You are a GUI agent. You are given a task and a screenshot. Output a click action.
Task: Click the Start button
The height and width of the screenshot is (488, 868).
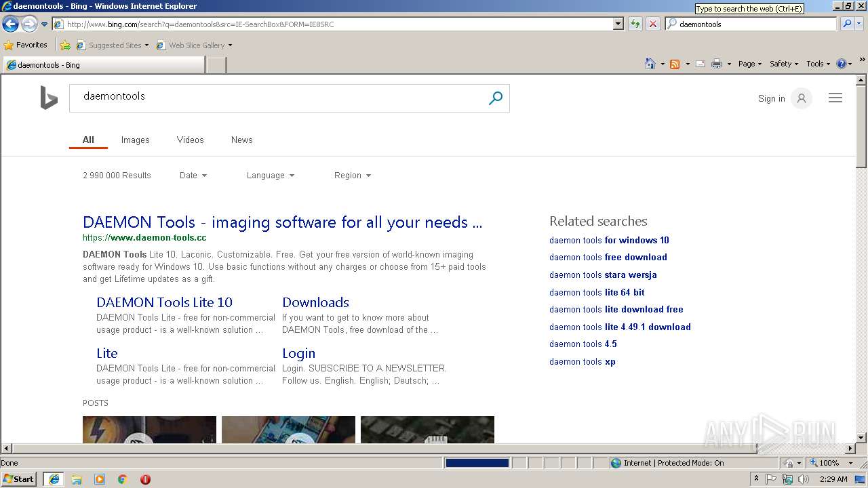[x=18, y=479]
